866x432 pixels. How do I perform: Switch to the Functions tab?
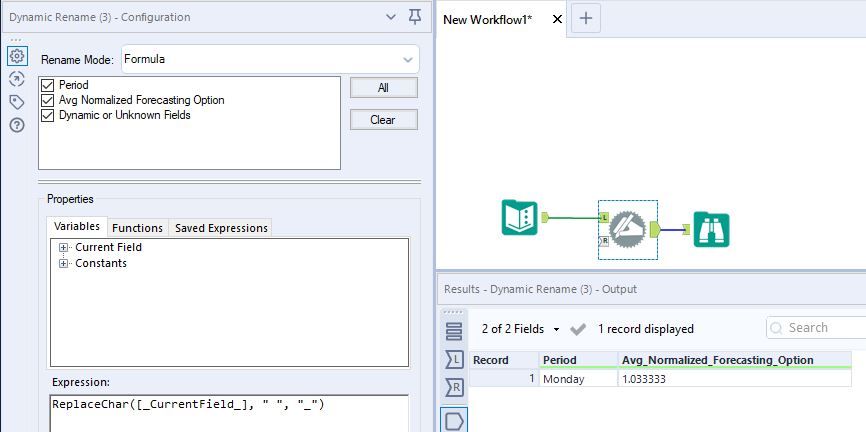pyautogui.click(x=138, y=228)
